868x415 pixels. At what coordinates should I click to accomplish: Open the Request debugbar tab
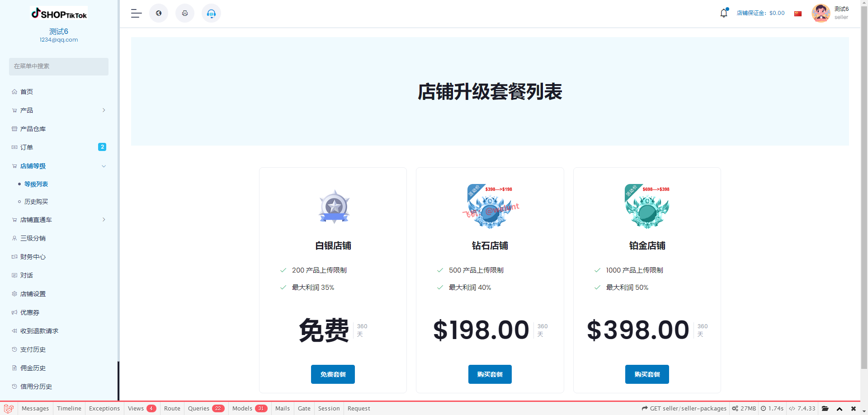(359, 408)
